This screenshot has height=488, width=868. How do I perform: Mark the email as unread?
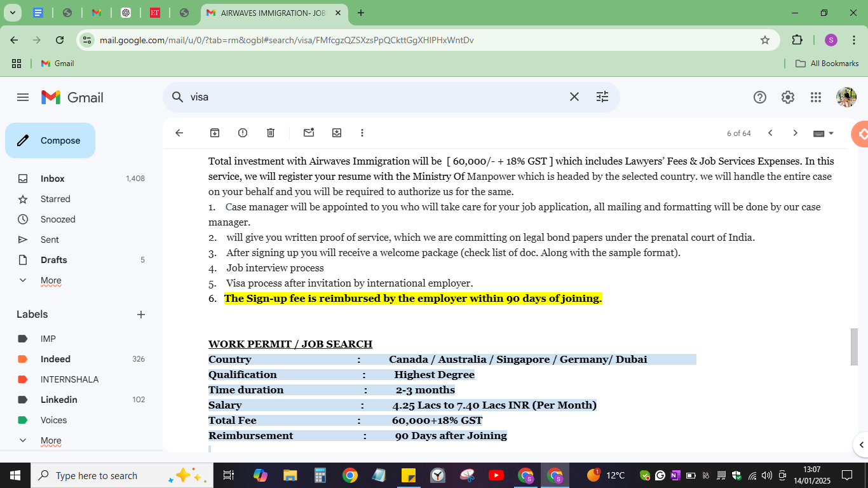pos(309,133)
